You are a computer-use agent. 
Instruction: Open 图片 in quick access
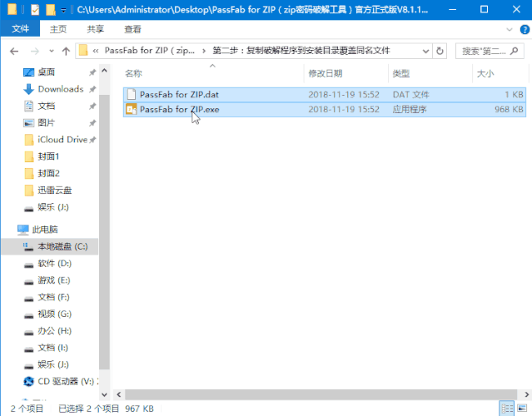click(x=46, y=123)
